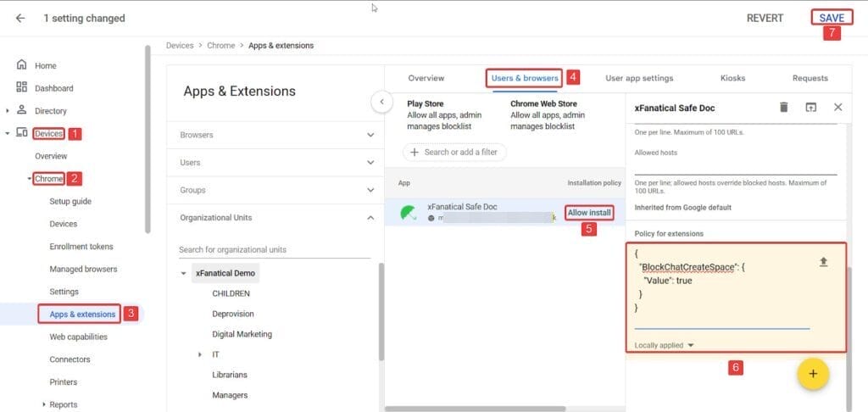The height and width of the screenshot is (412, 868).
Task: Click Chrome in the breadcrumb
Action: (x=221, y=46)
